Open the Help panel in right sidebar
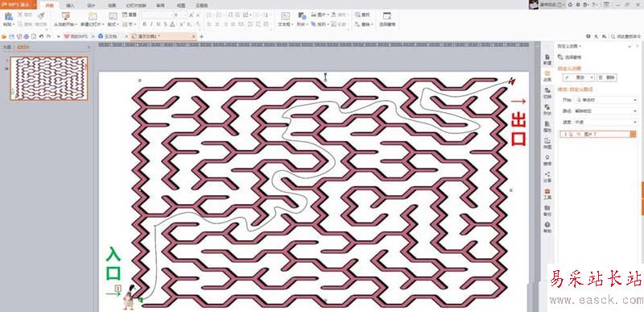 [547, 227]
